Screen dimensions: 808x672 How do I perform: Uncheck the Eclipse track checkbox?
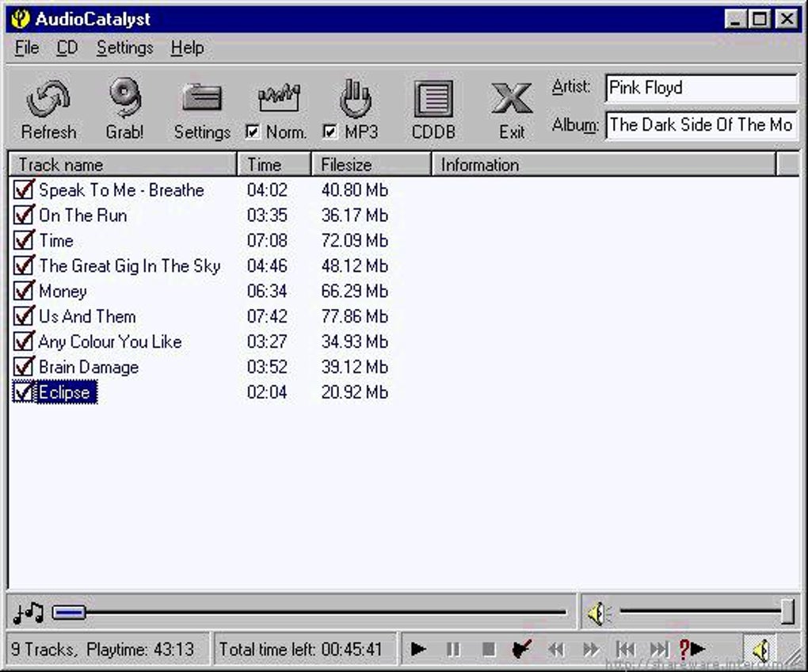click(x=23, y=391)
